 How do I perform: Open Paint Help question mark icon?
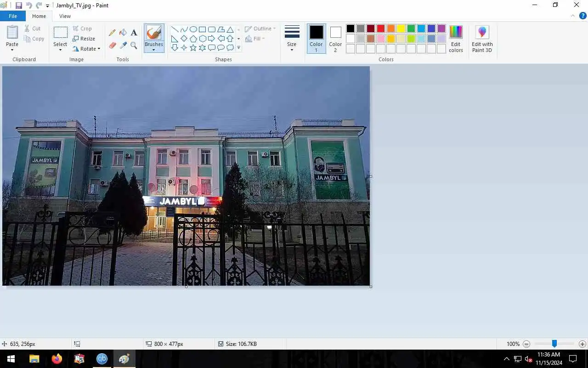[582, 16]
